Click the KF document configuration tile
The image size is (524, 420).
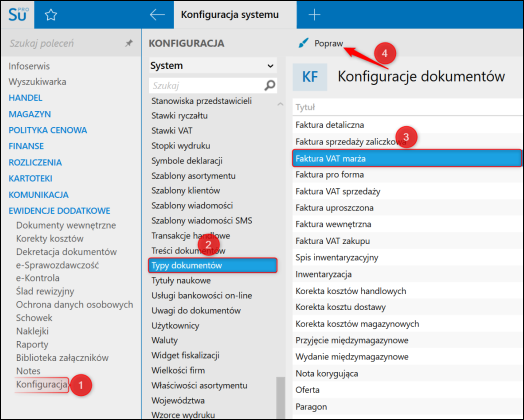coord(310,77)
